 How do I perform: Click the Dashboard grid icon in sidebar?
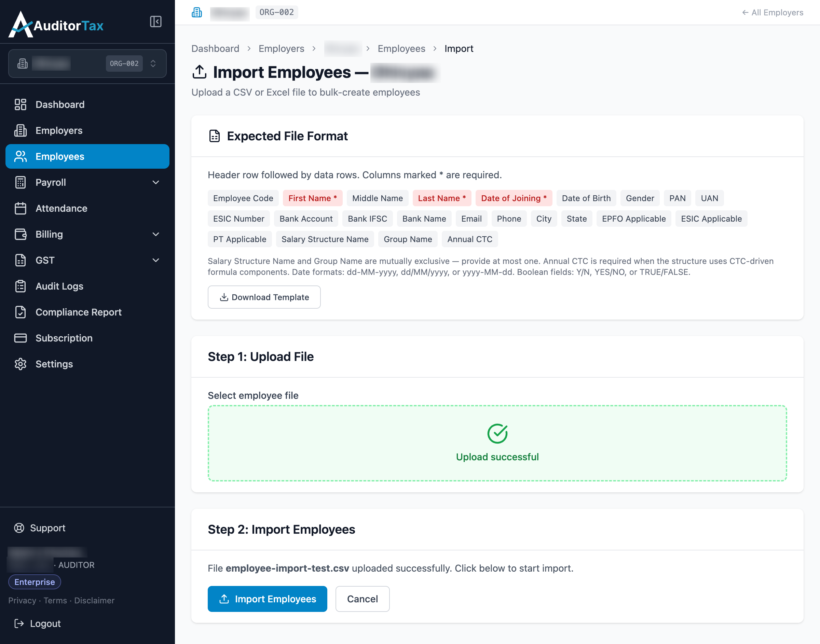20,104
